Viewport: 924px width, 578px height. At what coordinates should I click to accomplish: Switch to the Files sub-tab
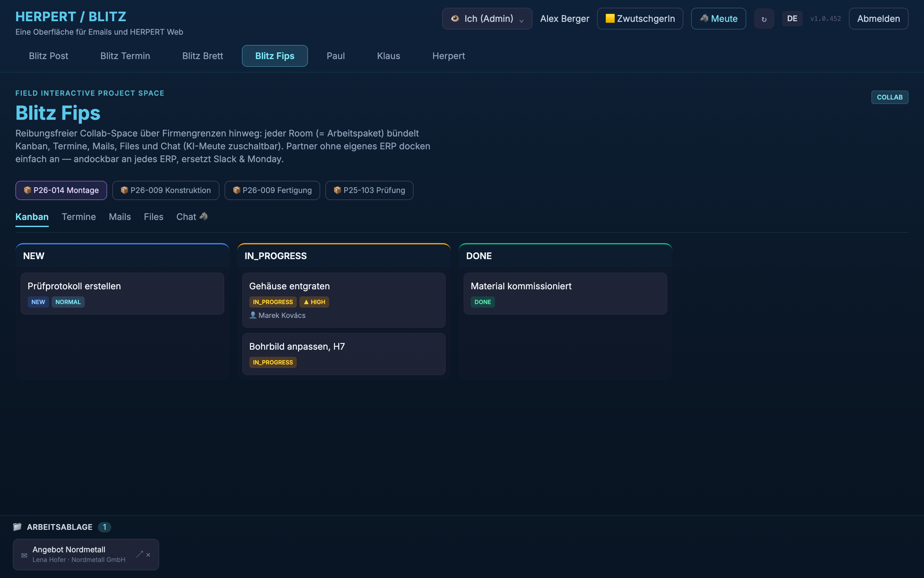153,217
